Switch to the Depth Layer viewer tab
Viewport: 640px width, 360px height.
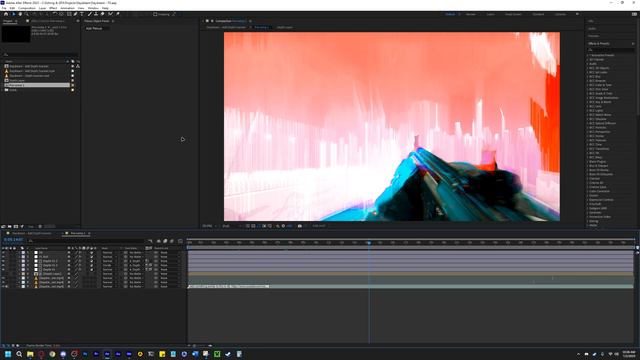click(285, 27)
